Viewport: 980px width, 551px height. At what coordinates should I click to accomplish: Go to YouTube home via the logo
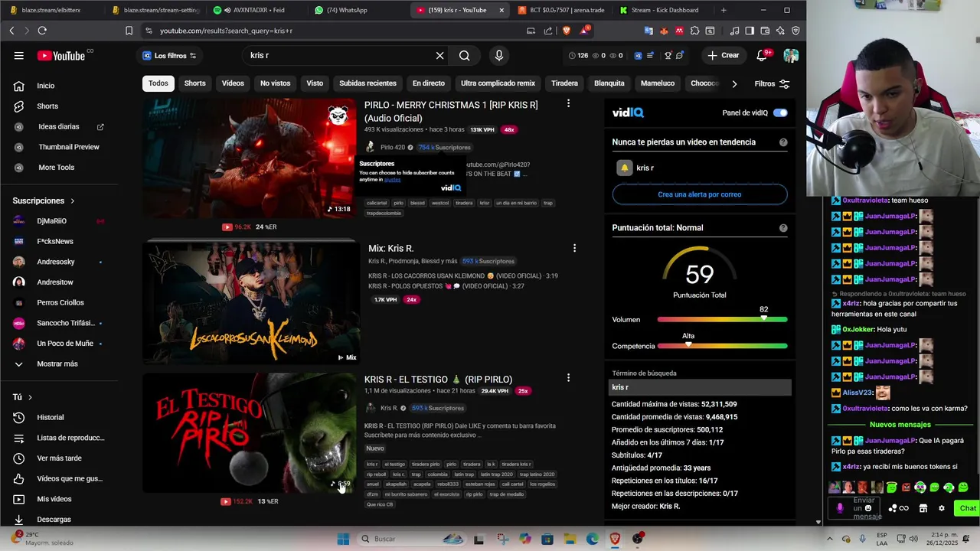pos(61,55)
